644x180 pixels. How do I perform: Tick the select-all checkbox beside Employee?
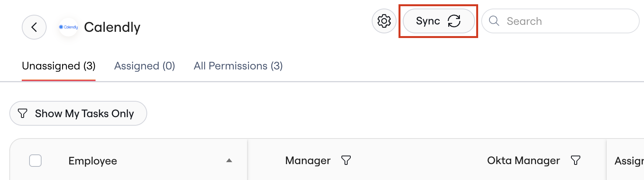coord(35,161)
